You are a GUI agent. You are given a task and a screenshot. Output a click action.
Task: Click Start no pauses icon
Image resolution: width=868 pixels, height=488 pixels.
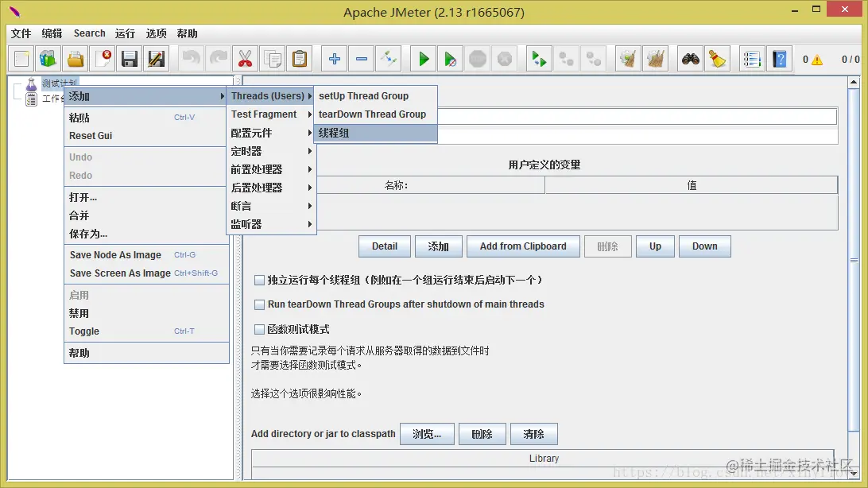coord(451,59)
